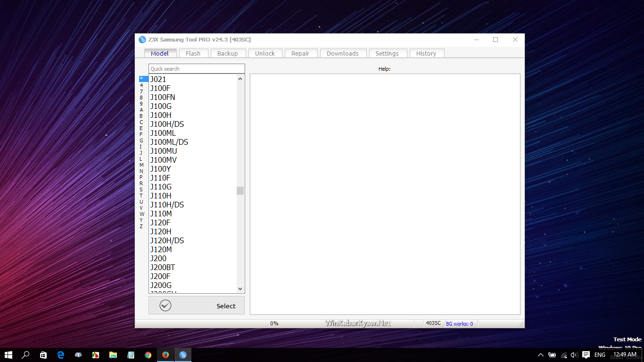Open the Backup tab
The image size is (644, 362).
click(228, 53)
